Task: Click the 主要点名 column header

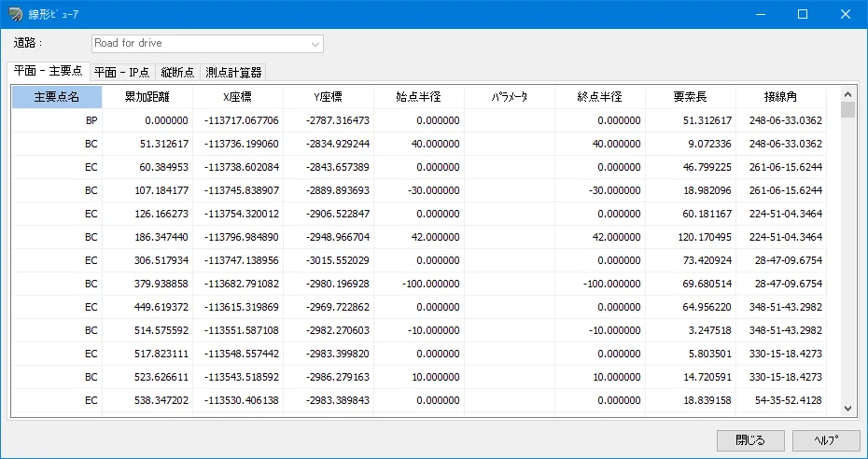Action: [56, 97]
